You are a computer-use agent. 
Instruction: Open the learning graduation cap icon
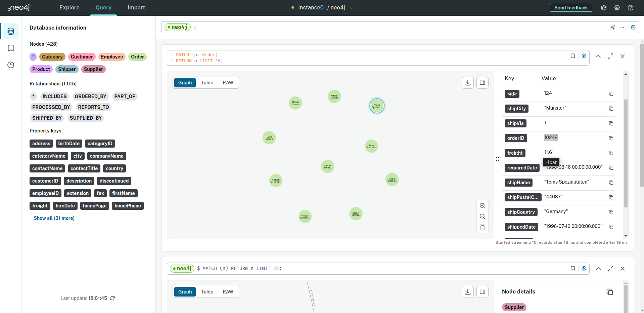coord(604,8)
